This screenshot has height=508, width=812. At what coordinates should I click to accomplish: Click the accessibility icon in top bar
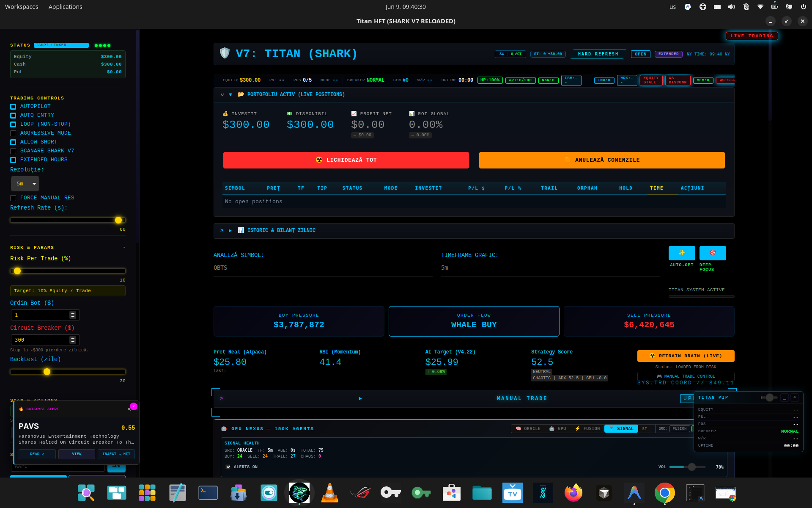[702, 7]
